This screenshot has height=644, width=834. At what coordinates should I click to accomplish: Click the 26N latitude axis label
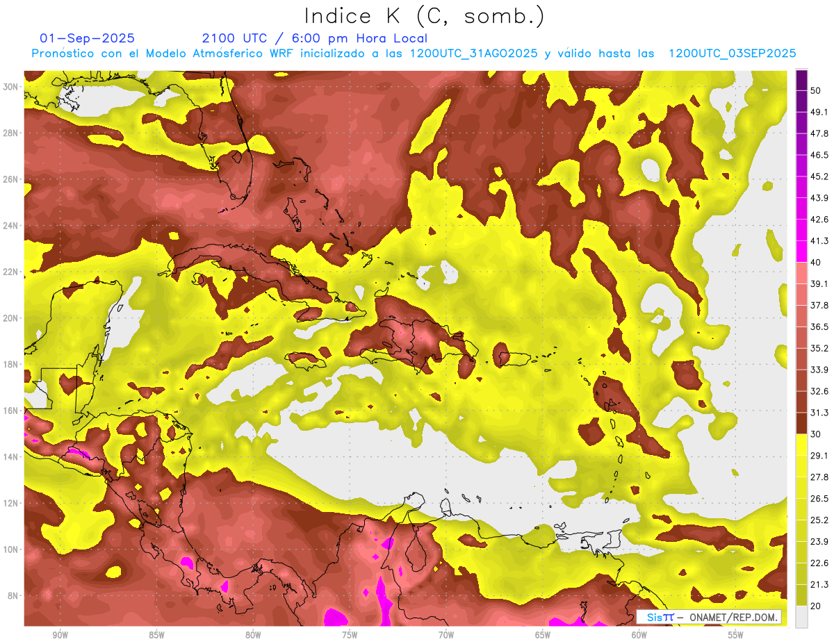tap(10, 179)
